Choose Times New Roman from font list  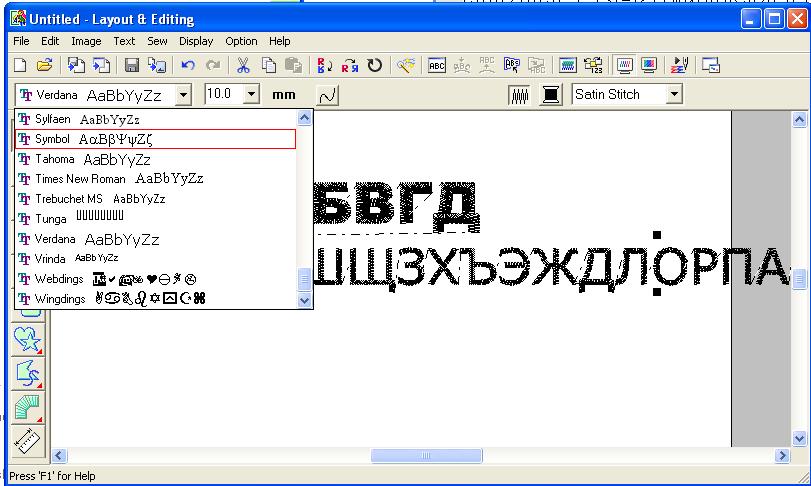(80, 179)
